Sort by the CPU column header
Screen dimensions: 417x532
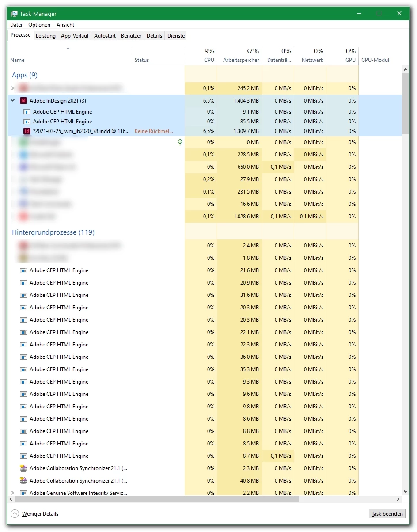click(201, 55)
